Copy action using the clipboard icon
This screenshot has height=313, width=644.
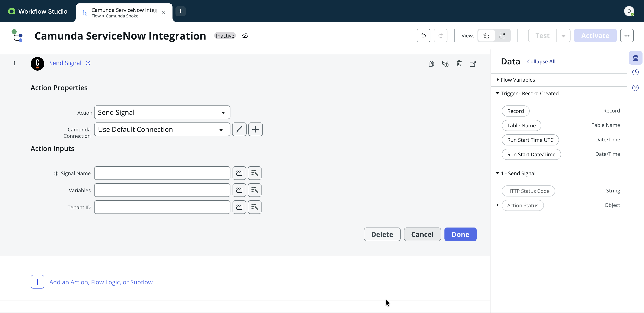tap(431, 64)
